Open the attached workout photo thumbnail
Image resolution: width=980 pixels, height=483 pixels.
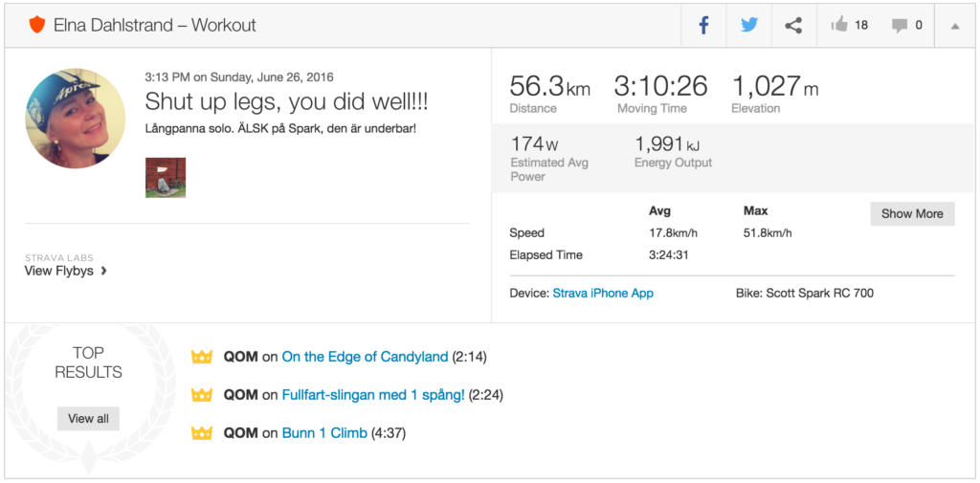(x=166, y=178)
